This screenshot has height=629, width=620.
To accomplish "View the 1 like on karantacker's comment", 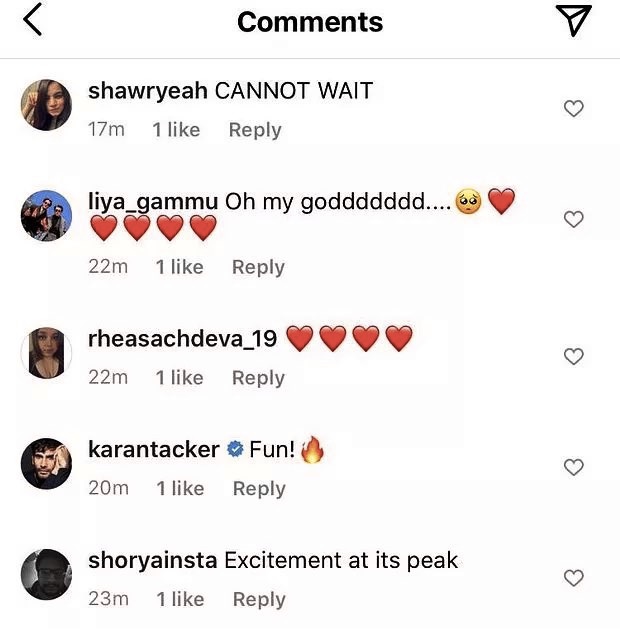I will [x=180, y=489].
